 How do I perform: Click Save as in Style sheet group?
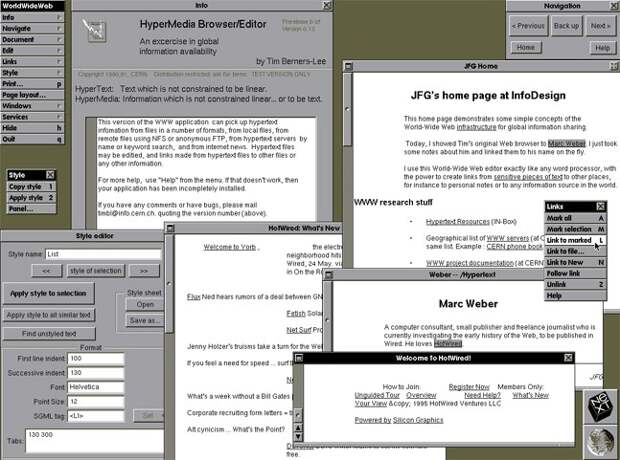(145, 320)
